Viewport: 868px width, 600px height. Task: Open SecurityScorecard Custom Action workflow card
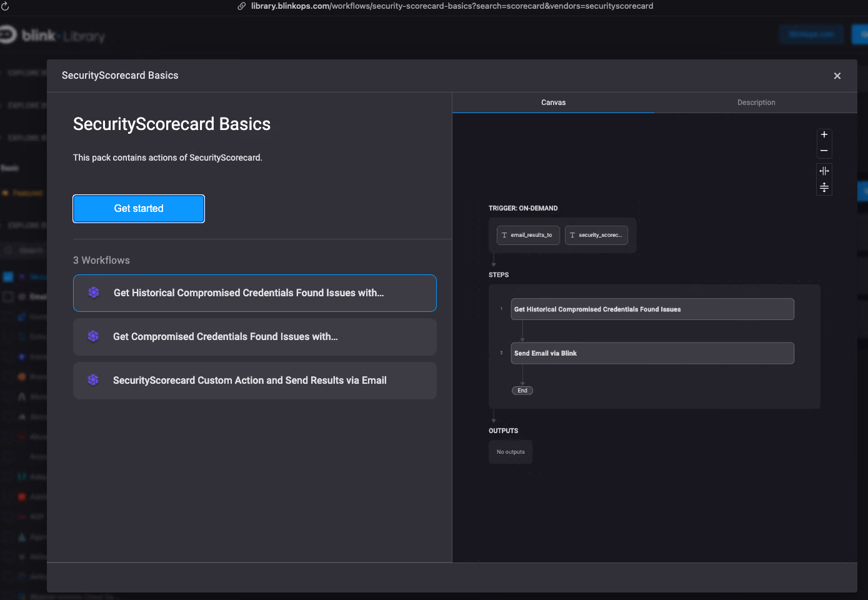click(x=255, y=381)
